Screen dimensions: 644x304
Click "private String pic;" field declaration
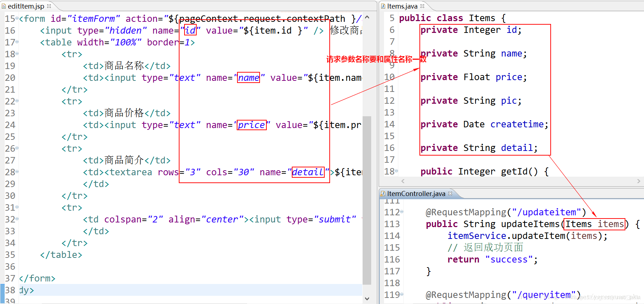click(471, 100)
